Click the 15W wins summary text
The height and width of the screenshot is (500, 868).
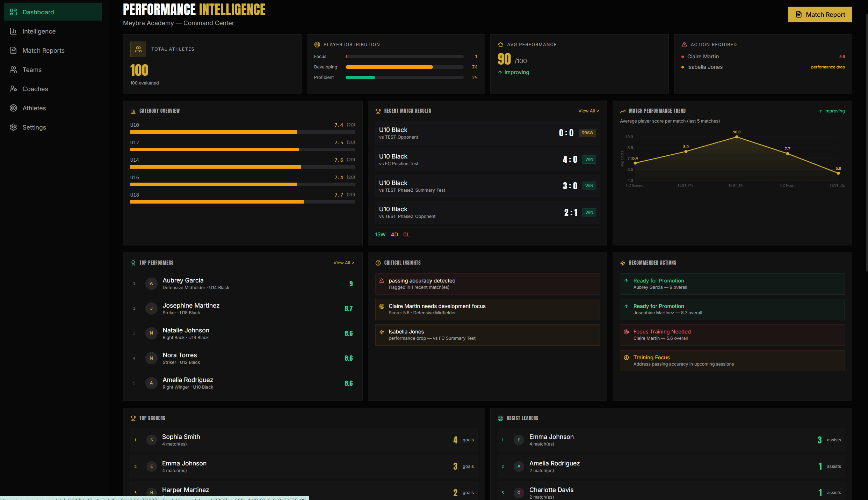click(x=380, y=235)
